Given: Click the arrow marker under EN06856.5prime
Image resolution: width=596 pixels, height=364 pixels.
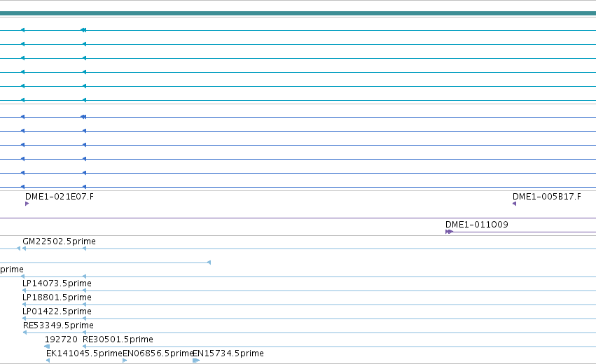Looking at the screenshot, I should (x=125, y=360).
